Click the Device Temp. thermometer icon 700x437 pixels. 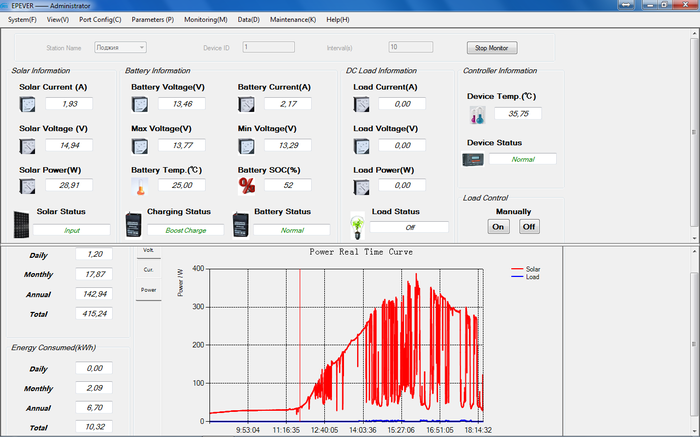477,115
